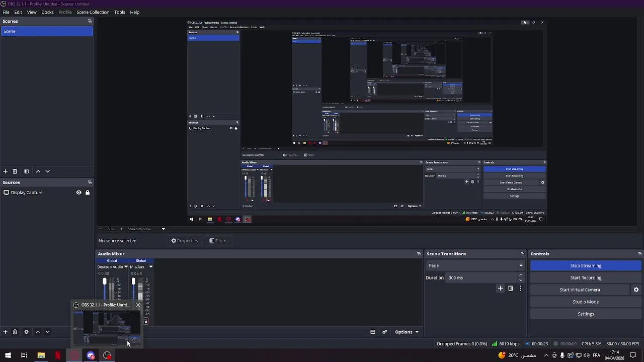The image size is (644, 362).
Task: Add a new source in Sources panel
Action: 6,332
